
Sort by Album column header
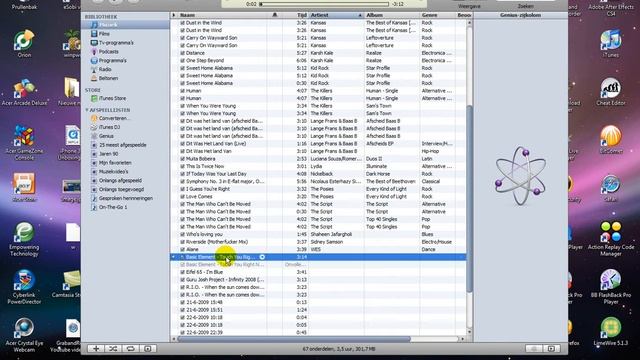click(392, 15)
